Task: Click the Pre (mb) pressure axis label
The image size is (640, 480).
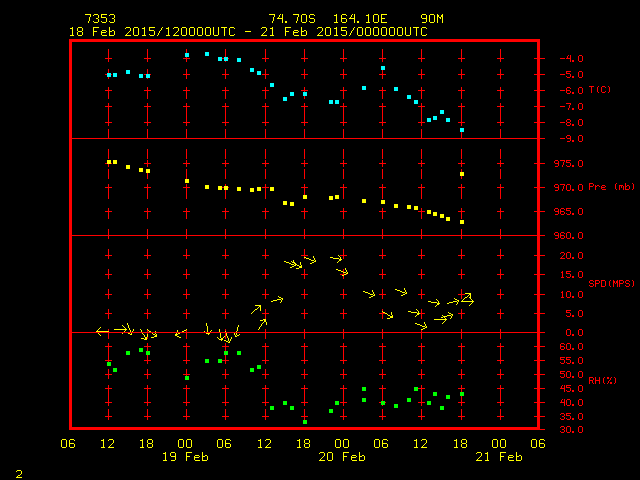Action: (611, 187)
